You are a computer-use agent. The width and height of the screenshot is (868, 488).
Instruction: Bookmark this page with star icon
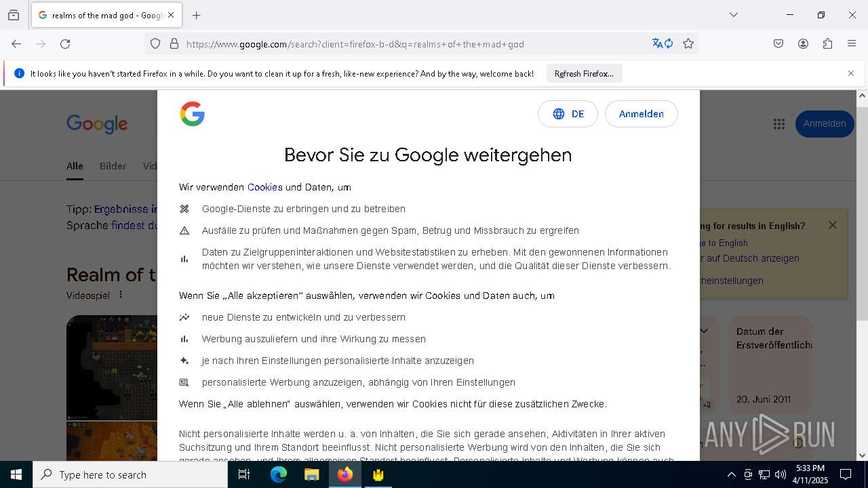[688, 44]
